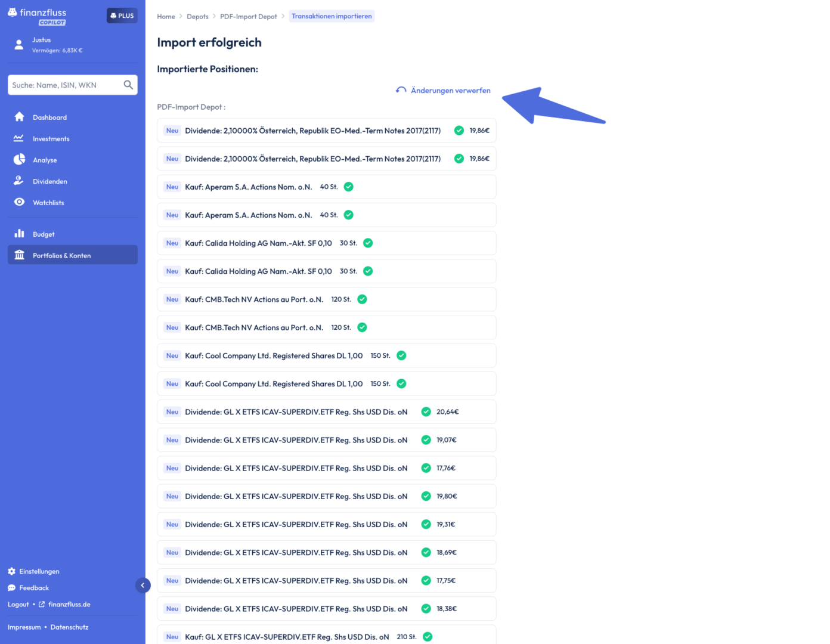The image size is (830, 644).
Task: Click the dividend amount 18,38€
Action: point(447,609)
